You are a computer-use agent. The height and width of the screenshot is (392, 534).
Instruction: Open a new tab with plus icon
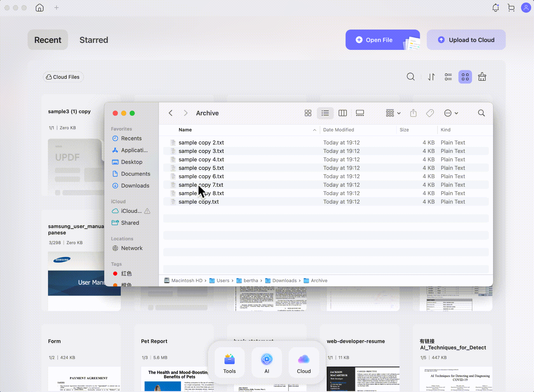(x=57, y=8)
